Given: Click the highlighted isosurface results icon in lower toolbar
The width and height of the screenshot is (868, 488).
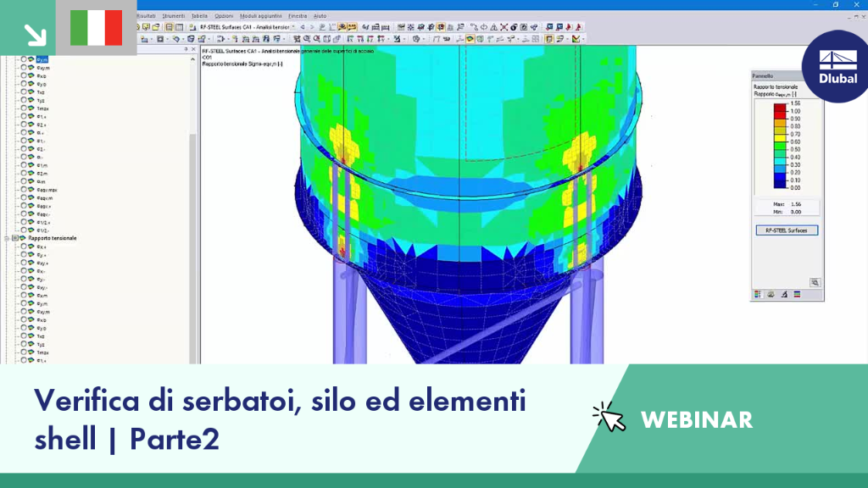Looking at the screenshot, I should [470, 39].
